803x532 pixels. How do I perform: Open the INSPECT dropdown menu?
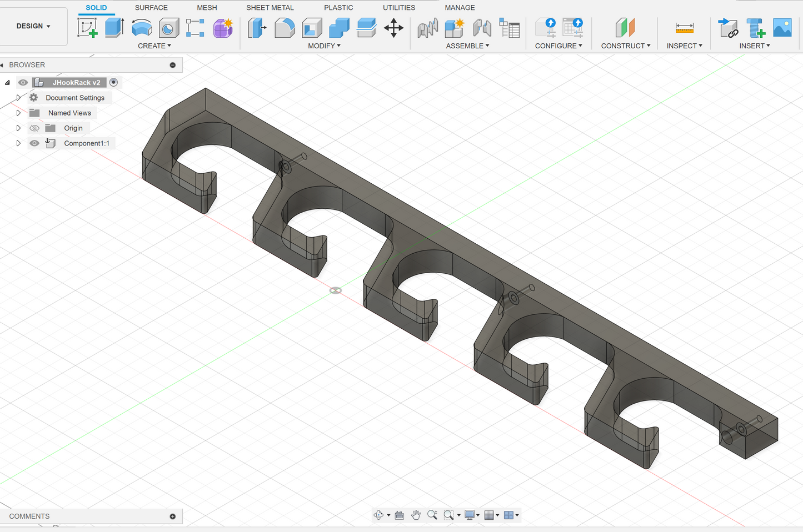(x=685, y=46)
